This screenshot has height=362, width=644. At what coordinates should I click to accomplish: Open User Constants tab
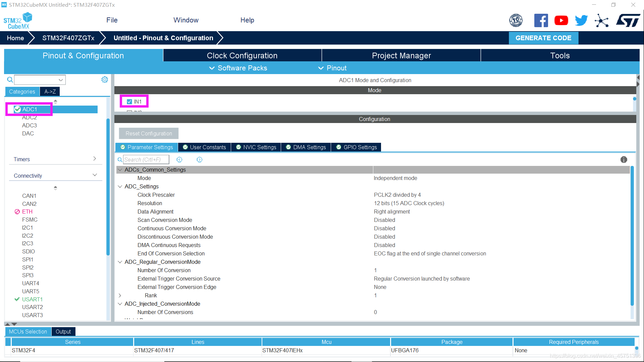[204, 147]
